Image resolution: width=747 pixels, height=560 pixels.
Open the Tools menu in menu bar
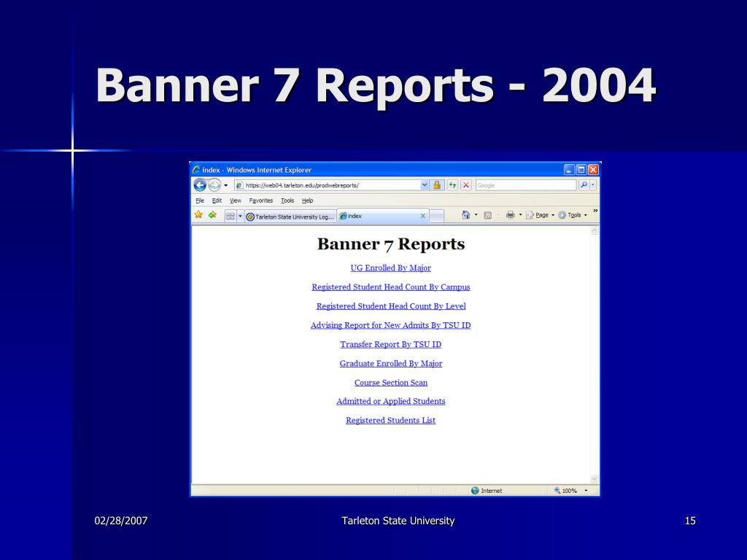(287, 201)
